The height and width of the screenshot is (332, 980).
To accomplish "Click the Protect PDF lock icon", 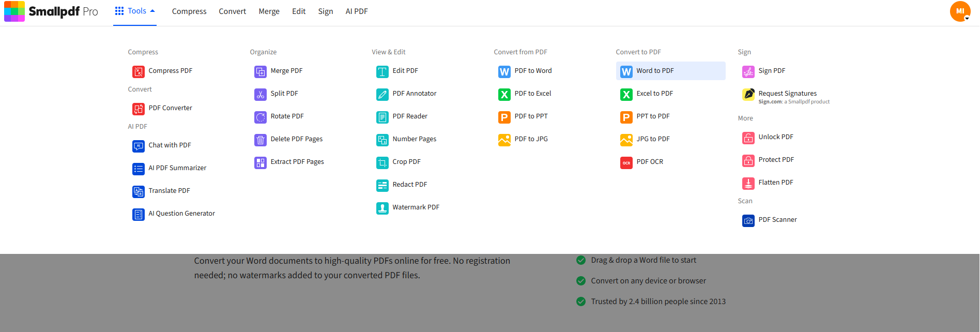I will pos(748,160).
